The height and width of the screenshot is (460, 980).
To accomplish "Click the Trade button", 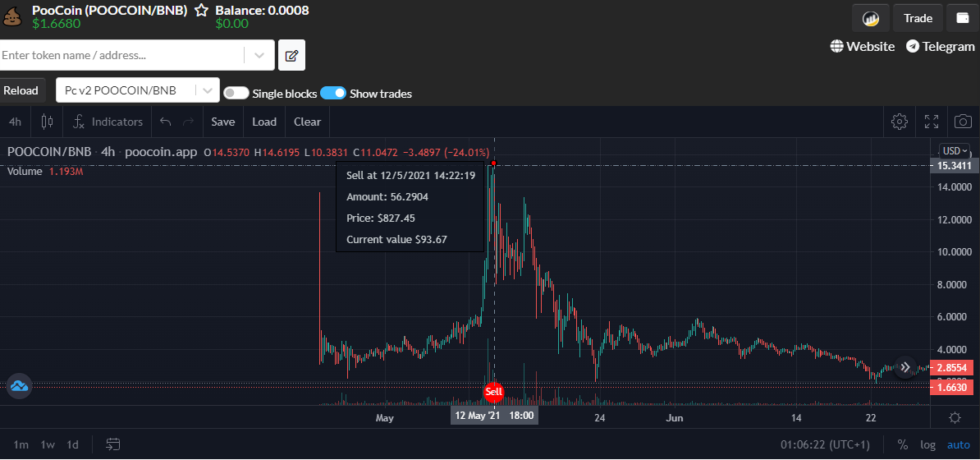I will click(918, 18).
